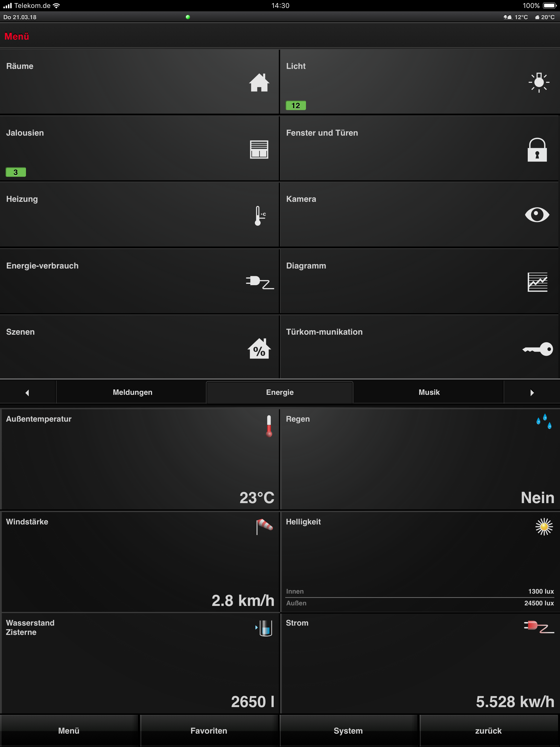Select the Musik tab
Image resolution: width=560 pixels, height=747 pixels.
pyautogui.click(x=429, y=392)
